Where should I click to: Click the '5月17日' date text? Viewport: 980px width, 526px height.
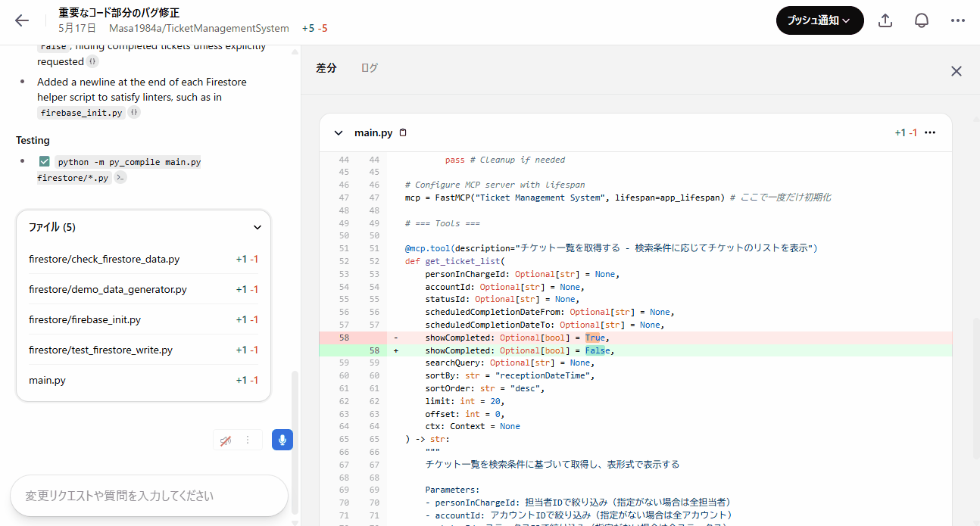[77, 28]
